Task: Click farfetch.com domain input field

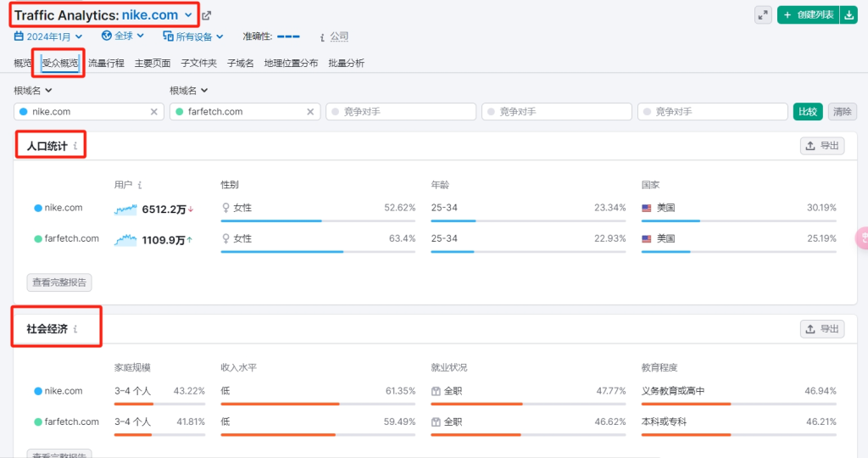Action: 245,112
